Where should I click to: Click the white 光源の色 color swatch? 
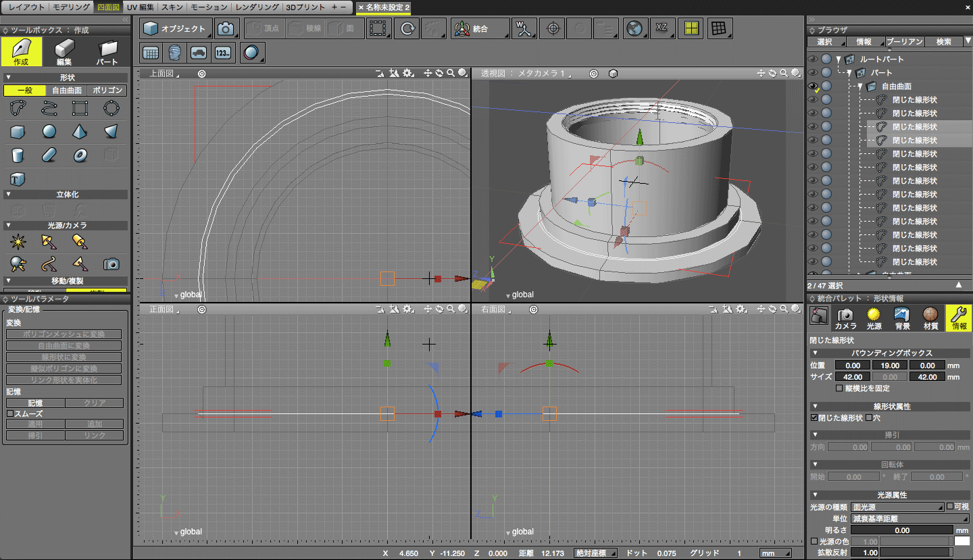tap(962, 541)
